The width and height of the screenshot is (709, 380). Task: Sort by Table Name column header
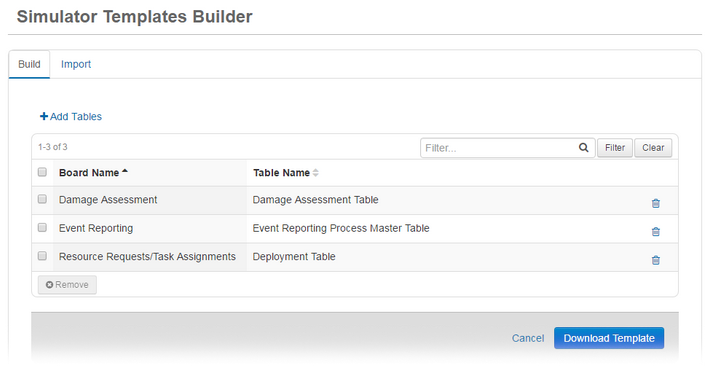pyautogui.click(x=286, y=172)
